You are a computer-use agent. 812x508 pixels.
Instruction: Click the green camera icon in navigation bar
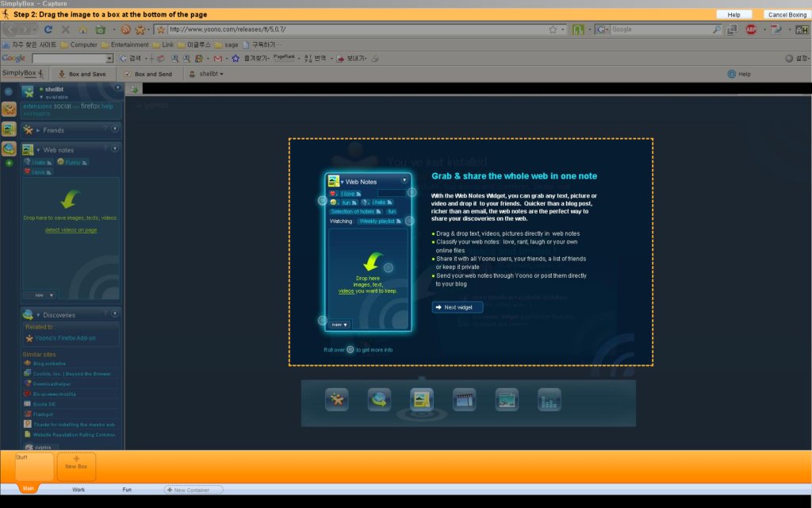coord(101,29)
